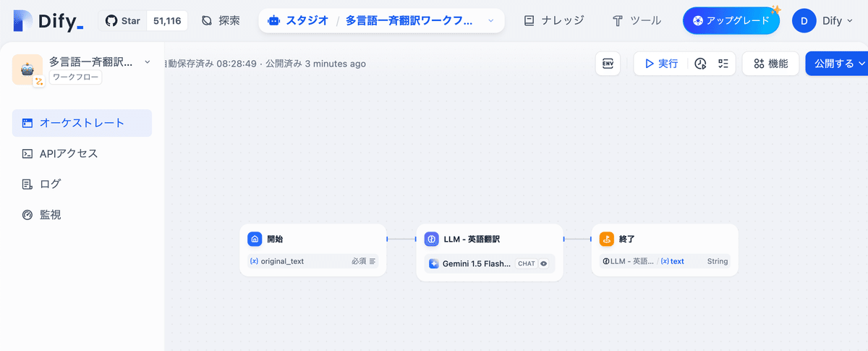Screen dimensions: 868x351
Task: Open the 公開する publish dropdown
Action: (x=838, y=64)
